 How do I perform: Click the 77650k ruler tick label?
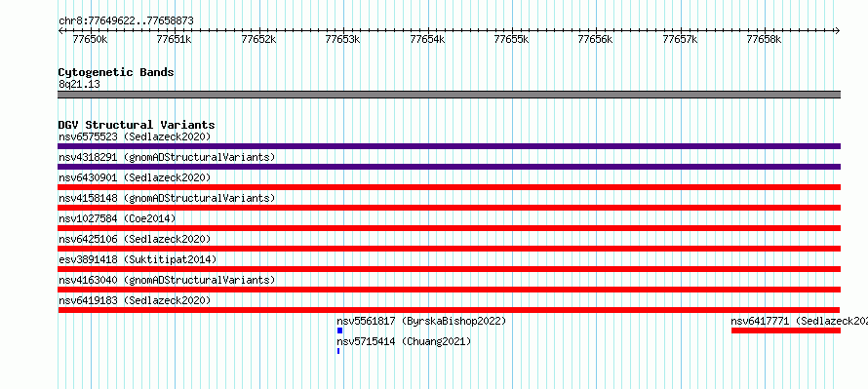point(91,39)
